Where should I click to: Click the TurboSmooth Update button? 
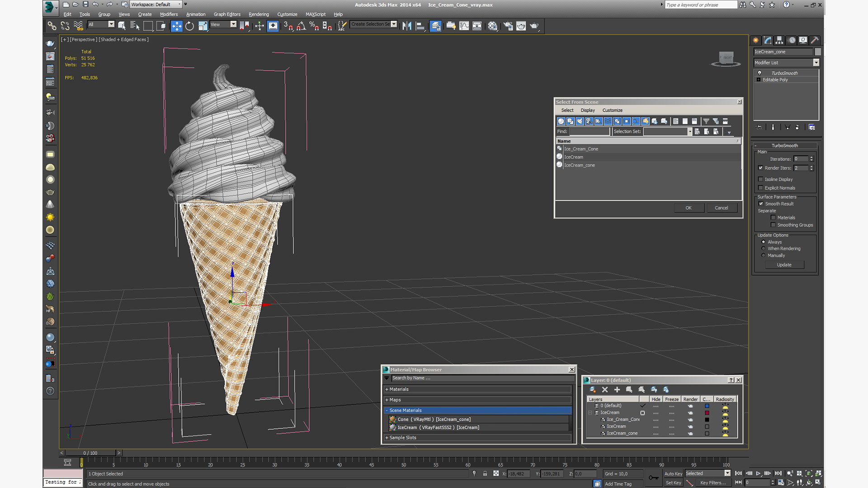784,265
